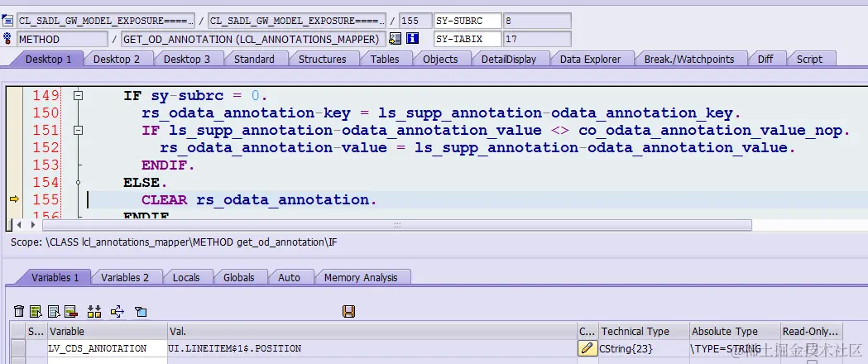Viewport: 868px width, 364px height.
Task: Open the DetailDisplay tab
Action: point(509,60)
